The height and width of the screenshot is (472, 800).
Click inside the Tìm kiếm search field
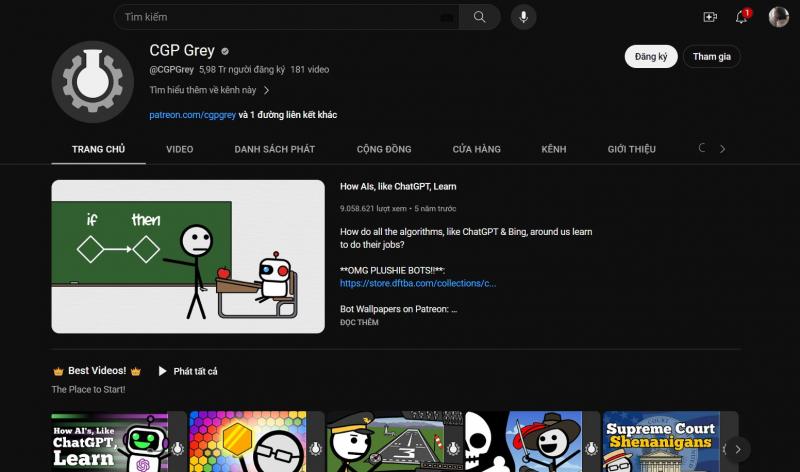[x=286, y=17]
